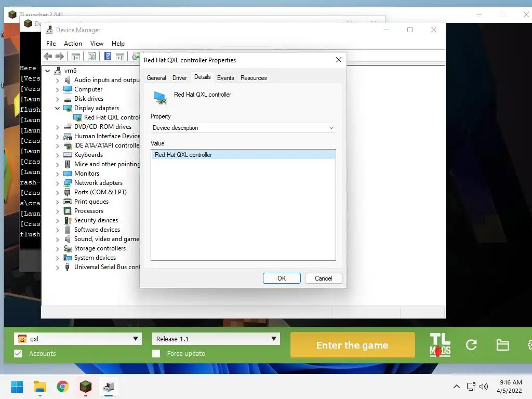This screenshot has width=532, height=399.
Task: Expand the Disk drives node
Action: (57, 99)
